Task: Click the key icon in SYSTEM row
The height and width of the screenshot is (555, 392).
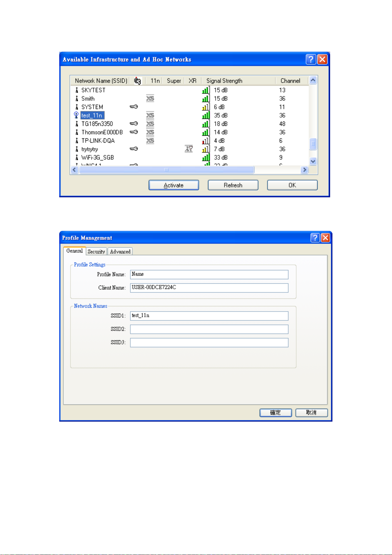Action: coord(134,107)
